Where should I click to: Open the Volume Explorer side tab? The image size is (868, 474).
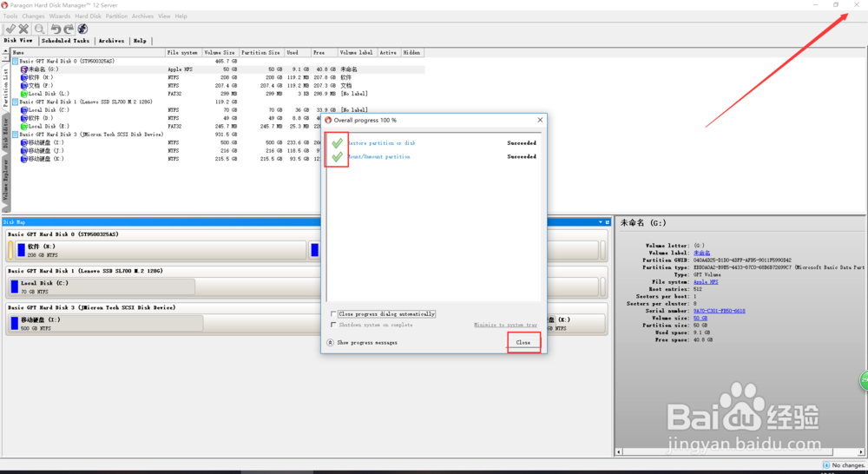(x=6, y=180)
